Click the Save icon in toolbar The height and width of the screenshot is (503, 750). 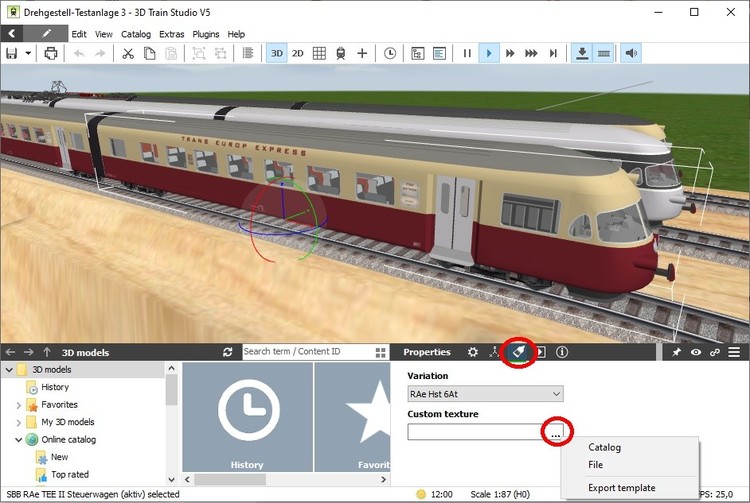pos(12,53)
